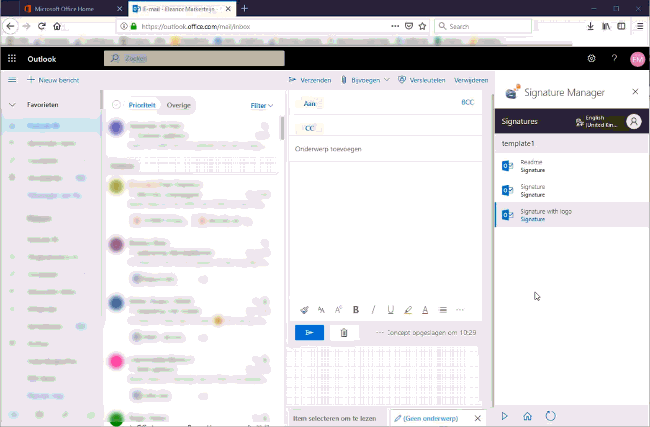Focus the Onderwerp toevoegen subject field
Viewport: 650px width, 427px height.
pyautogui.click(x=386, y=149)
